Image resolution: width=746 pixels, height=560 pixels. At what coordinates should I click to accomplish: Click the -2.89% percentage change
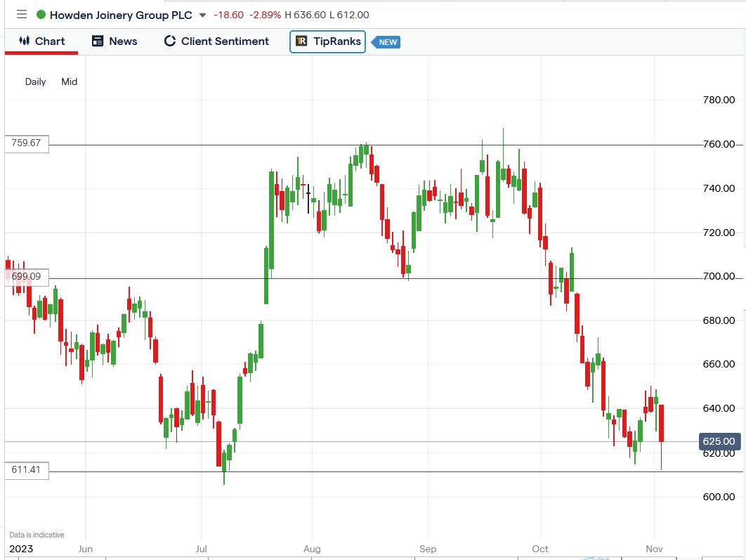(265, 15)
